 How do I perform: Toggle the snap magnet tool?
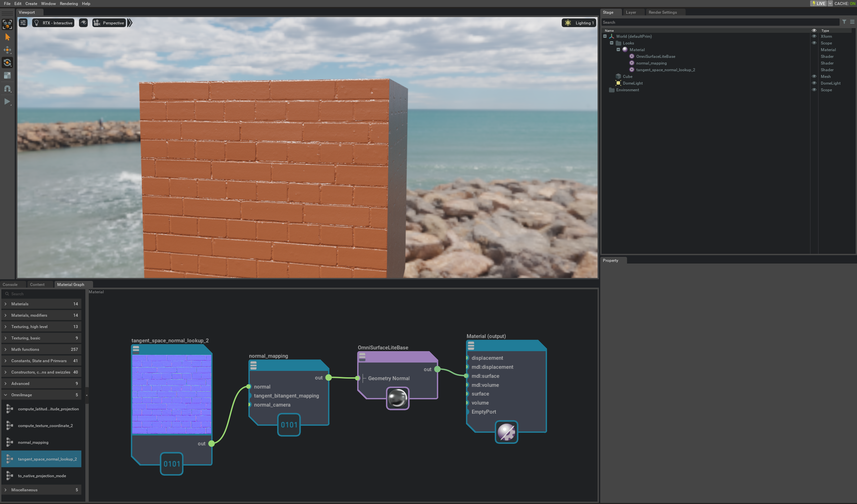click(x=7, y=89)
